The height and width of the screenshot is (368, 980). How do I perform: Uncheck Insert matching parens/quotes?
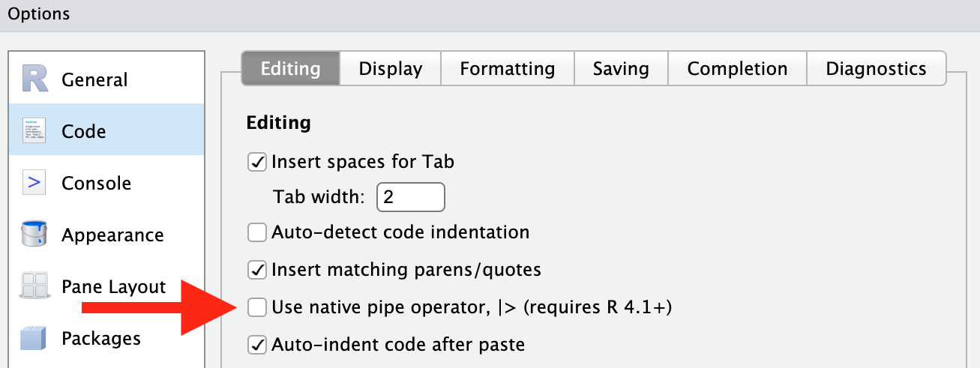257,269
